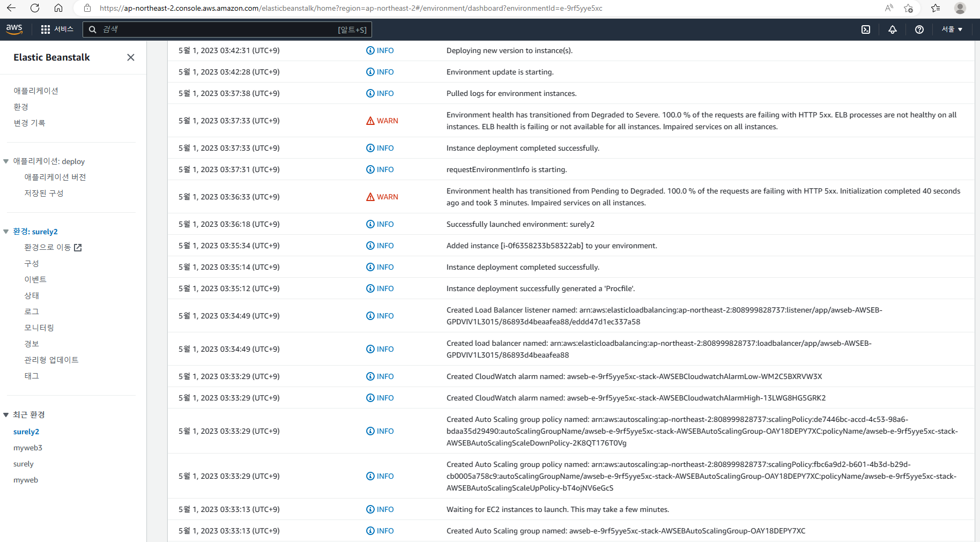Reload the page with refresh icon
This screenshot has height=542, width=980.
click(35, 8)
